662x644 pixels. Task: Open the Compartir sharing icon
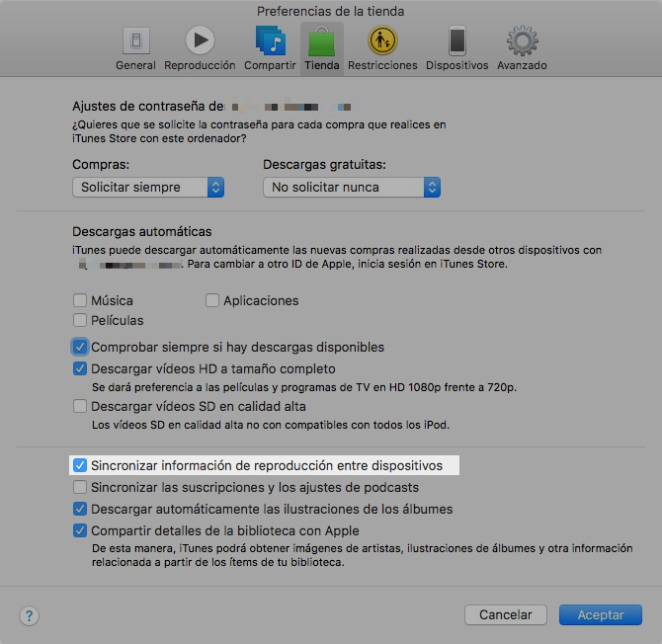(270, 40)
